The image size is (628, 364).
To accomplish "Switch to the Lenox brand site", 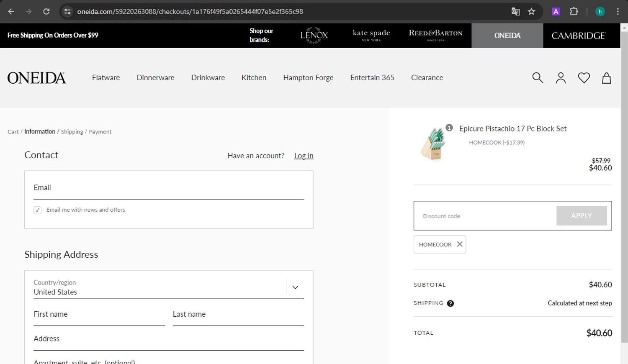I will (314, 36).
